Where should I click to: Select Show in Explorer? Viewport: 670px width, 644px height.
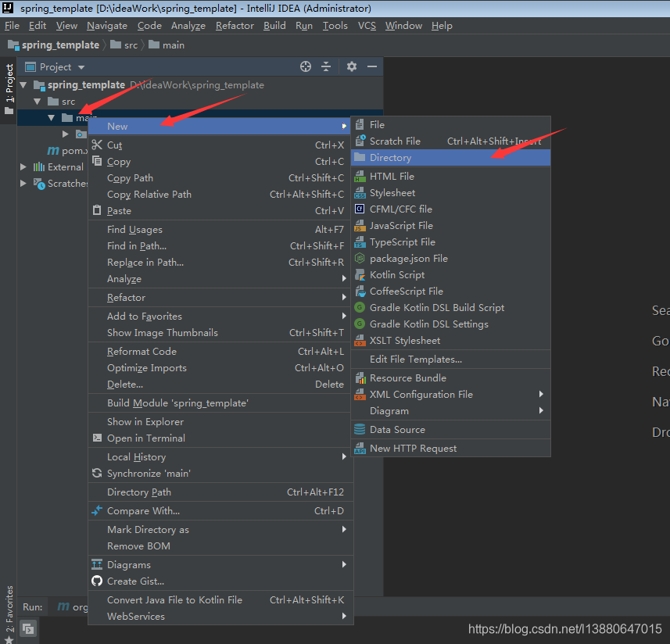pyautogui.click(x=220, y=421)
